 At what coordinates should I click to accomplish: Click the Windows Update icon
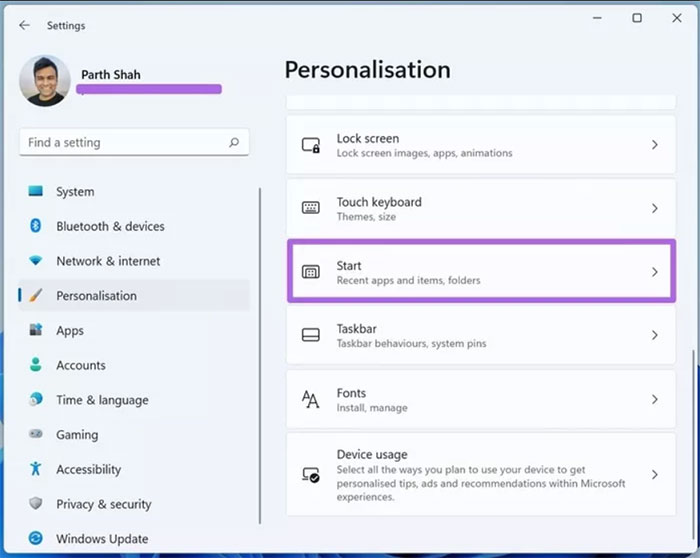click(x=36, y=539)
